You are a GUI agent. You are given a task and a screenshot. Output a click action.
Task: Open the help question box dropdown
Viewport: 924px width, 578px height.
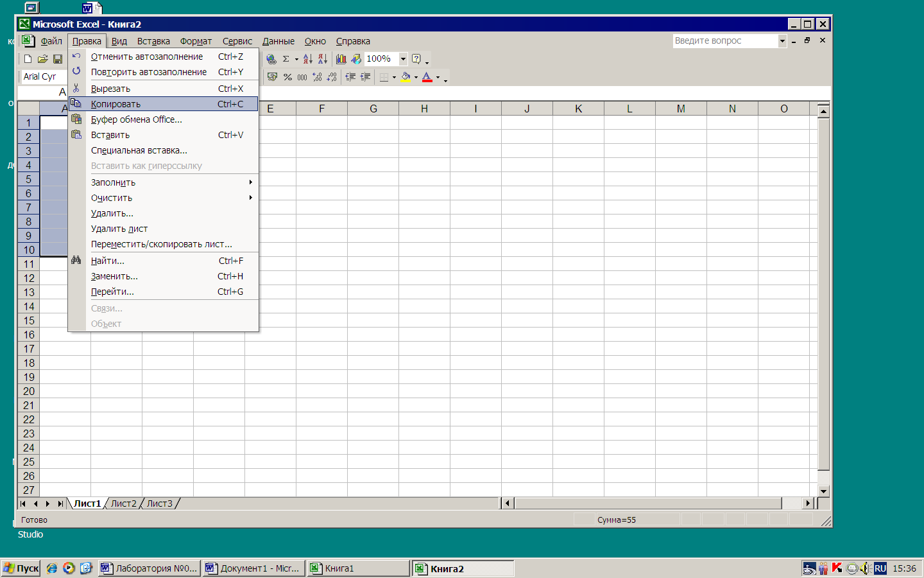point(782,40)
